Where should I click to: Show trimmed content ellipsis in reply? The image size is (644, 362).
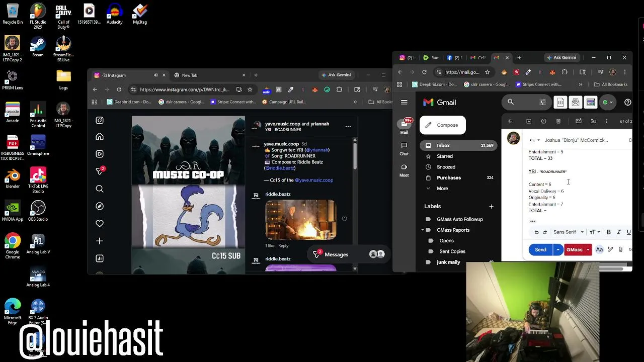coord(532,221)
